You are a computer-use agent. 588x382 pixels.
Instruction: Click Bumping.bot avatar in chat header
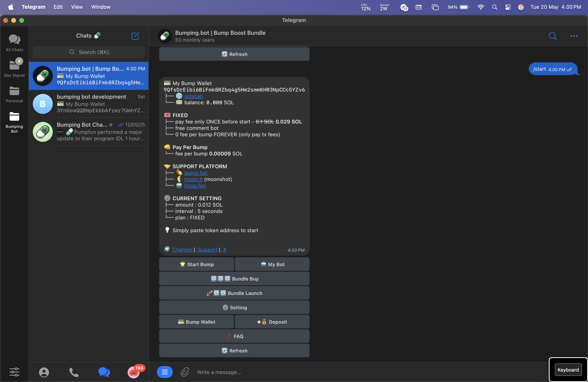[165, 36]
